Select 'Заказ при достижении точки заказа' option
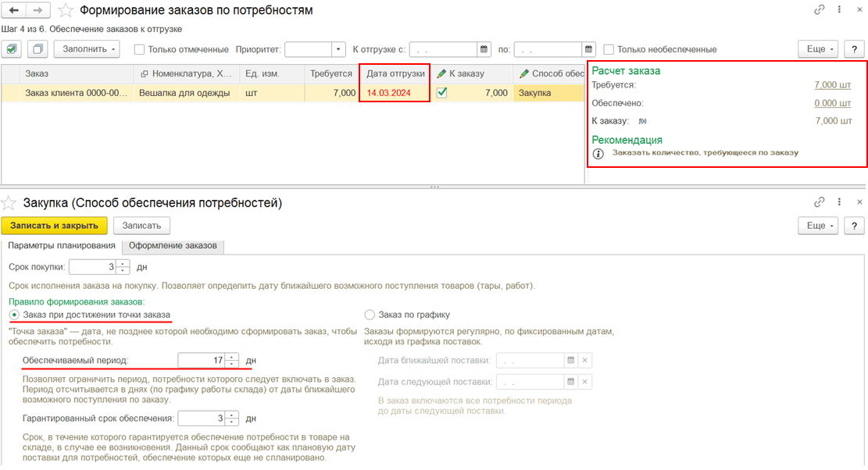Image resolution: width=868 pixels, height=470 pixels. click(14, 315)
